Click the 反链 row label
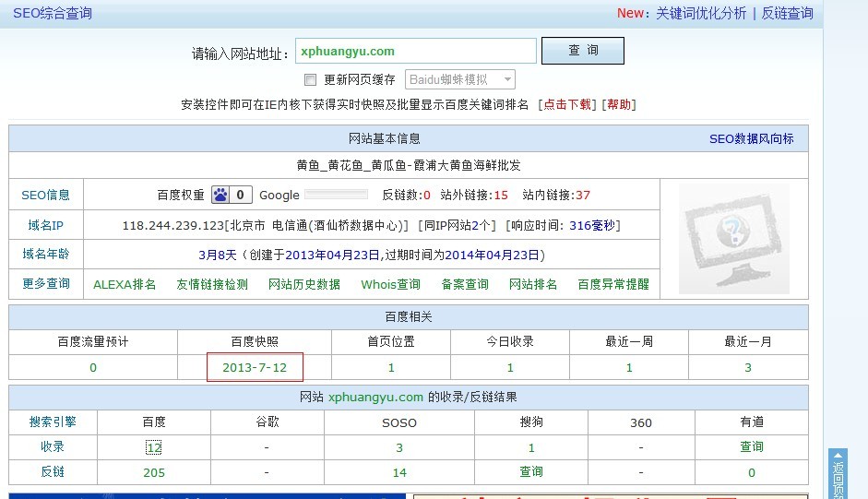 coord(53,472)
